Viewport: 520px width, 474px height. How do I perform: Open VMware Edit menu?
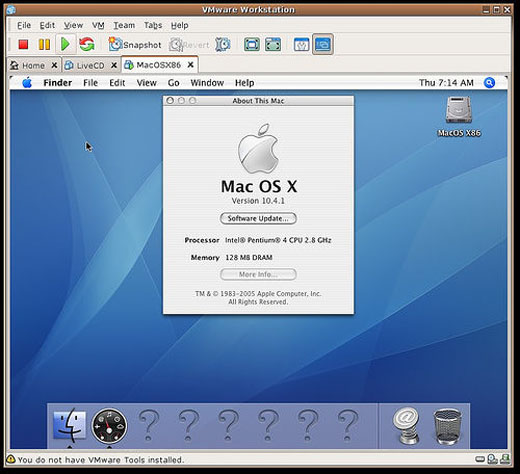point(47,25)
